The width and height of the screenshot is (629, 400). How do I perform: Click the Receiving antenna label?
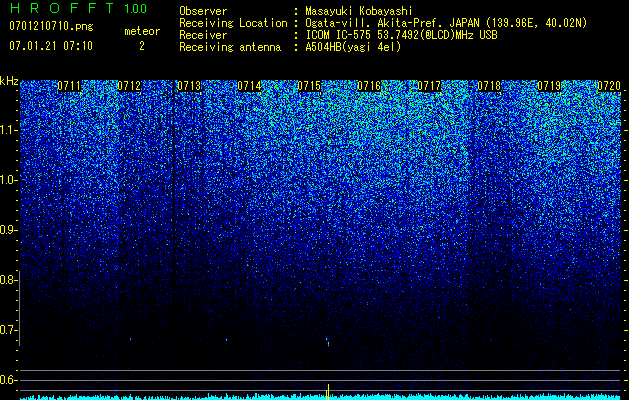click(x=230, y=47)
